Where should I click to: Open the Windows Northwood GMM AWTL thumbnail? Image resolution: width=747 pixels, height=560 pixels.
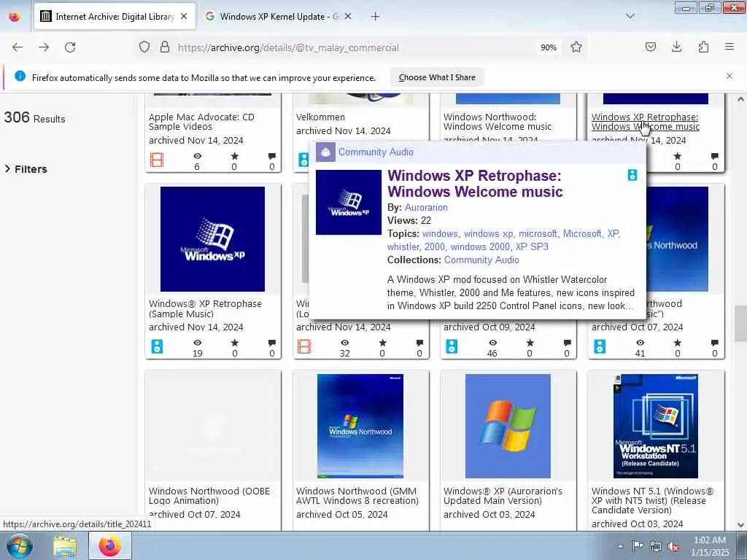[x=360, y=426]
